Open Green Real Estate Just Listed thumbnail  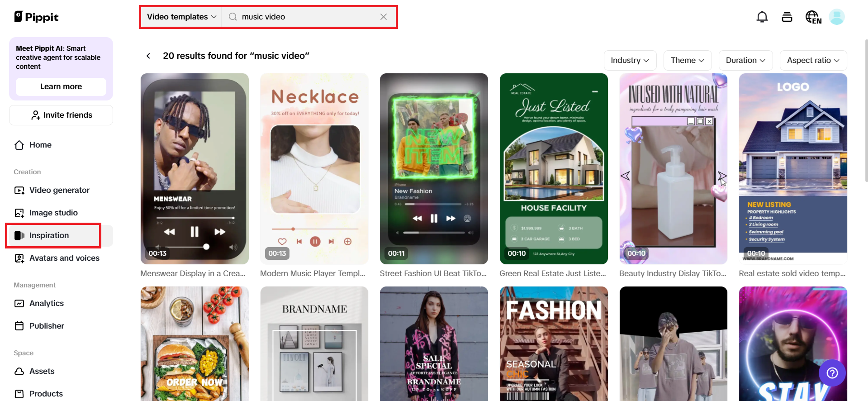(x=554, y=169)
